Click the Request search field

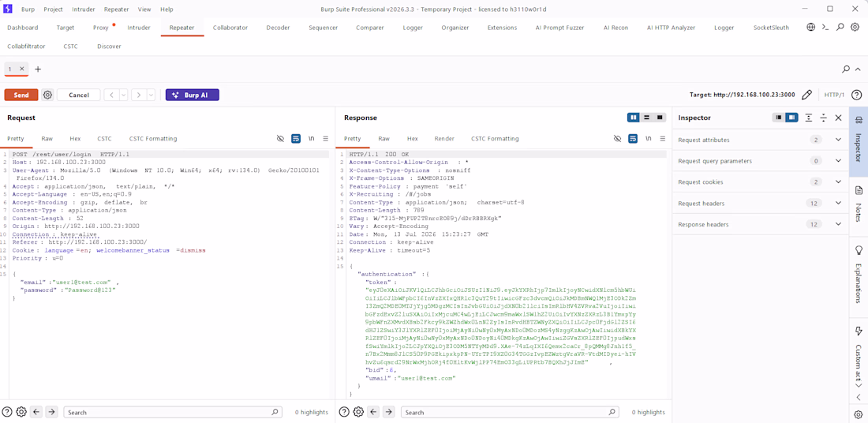click(x=173, y=412)
